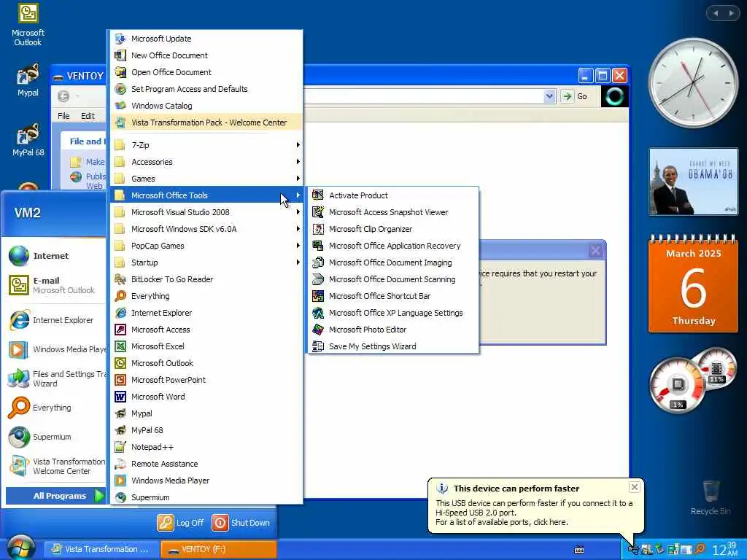
Task: Click the analog clock gadget
Action: (693, 83)
